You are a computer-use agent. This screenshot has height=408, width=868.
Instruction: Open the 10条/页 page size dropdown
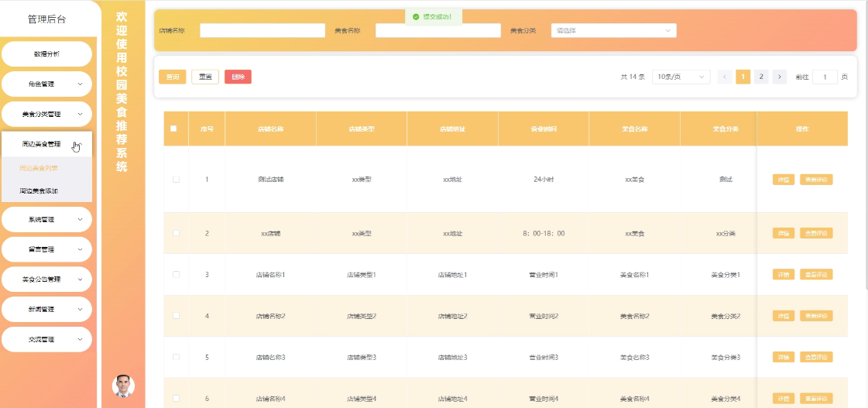[x=681, y=77]
